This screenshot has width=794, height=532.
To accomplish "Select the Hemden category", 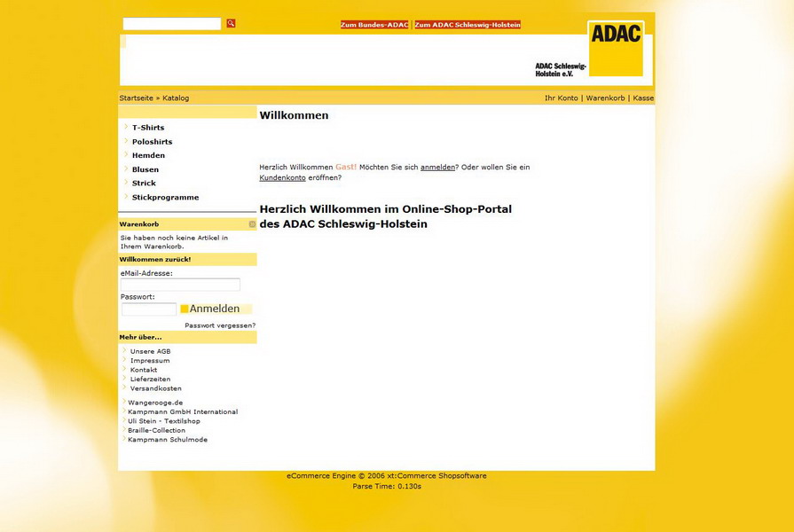I will 148,155.
